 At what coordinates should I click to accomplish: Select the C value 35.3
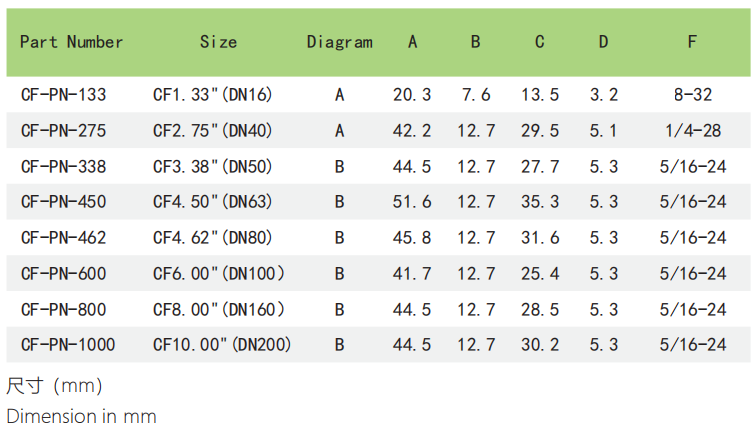click(x=540, y=202)
